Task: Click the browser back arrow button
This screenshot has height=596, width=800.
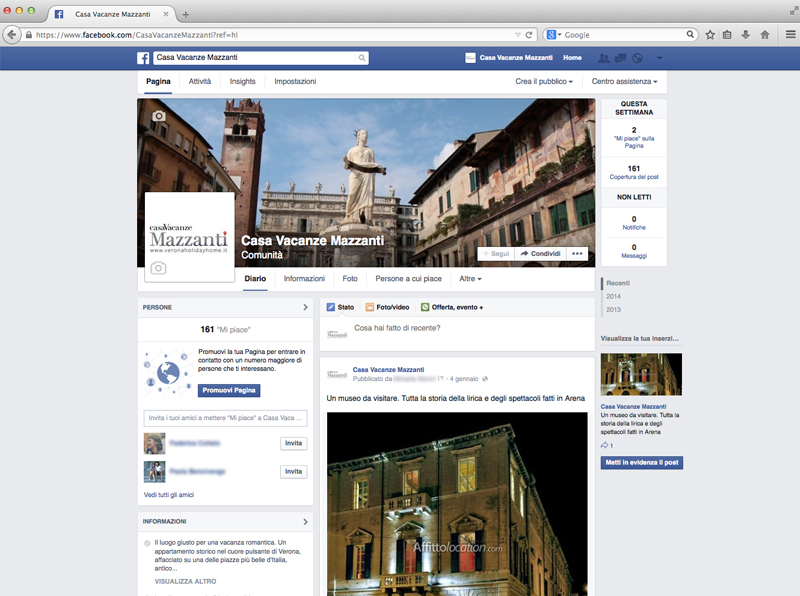Action: pos(12,35)
